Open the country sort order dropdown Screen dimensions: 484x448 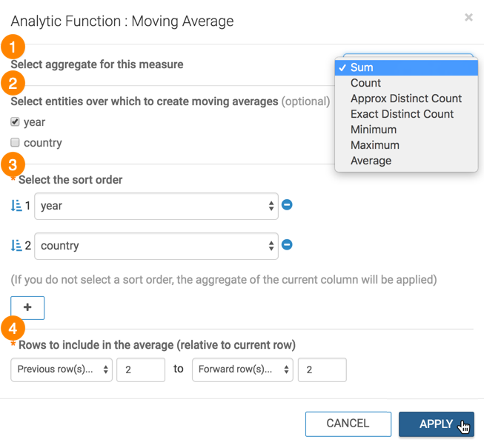click(x=156, y=246)
